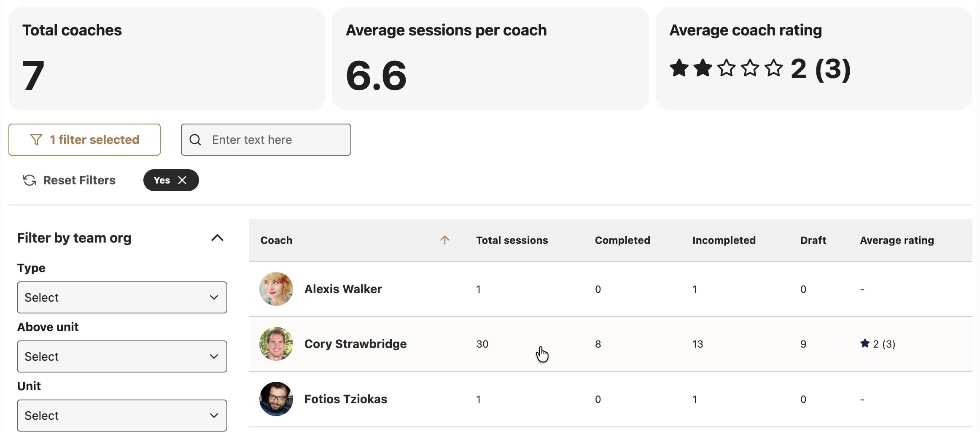
Task: Click the Reset Filters refresh icon
Action: click(30, 180)
